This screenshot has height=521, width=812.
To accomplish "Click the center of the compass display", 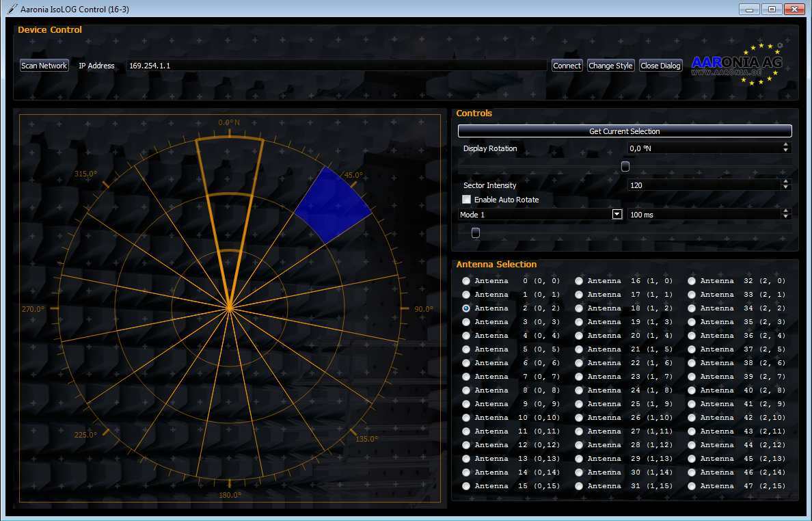I will [x=229, y=308].
